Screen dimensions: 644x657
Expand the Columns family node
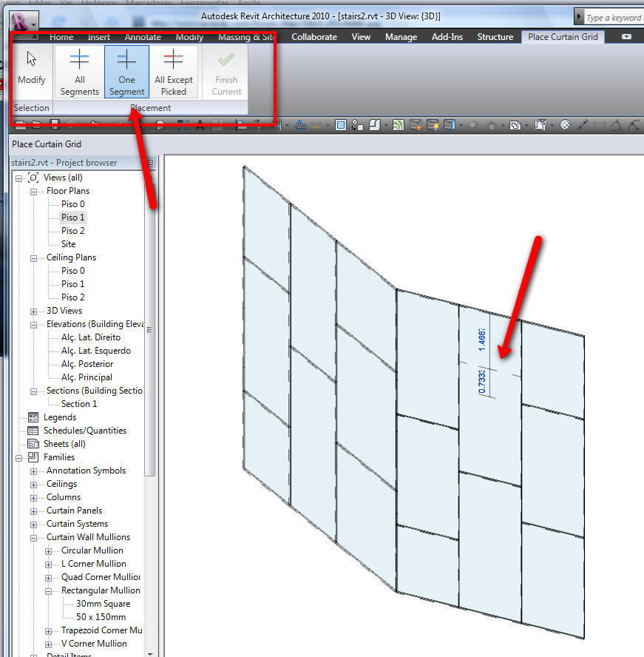click(x=33, y=498)
